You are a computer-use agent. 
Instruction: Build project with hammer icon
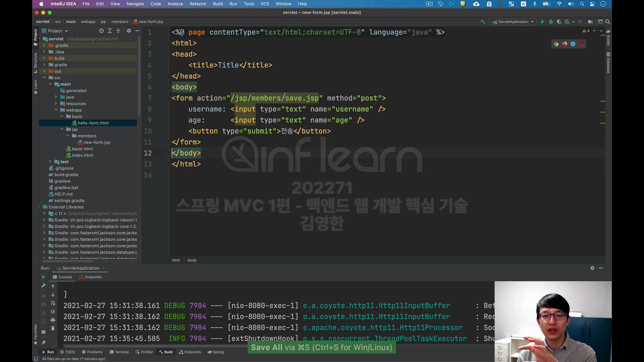(483, 22)
